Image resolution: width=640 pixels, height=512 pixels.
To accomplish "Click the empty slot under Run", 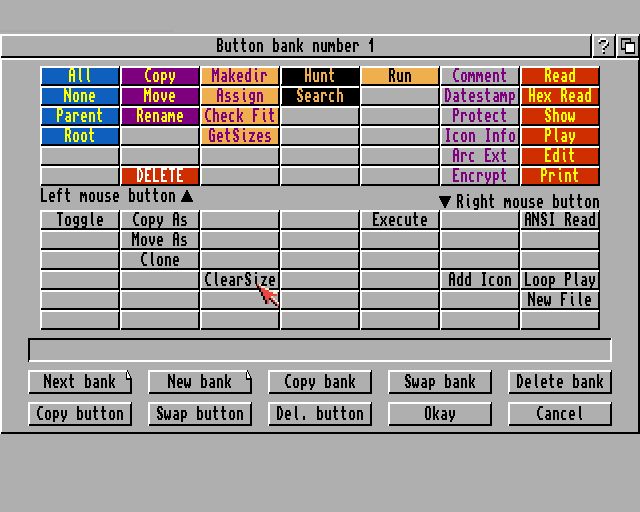I will click(x=400, y=96).
